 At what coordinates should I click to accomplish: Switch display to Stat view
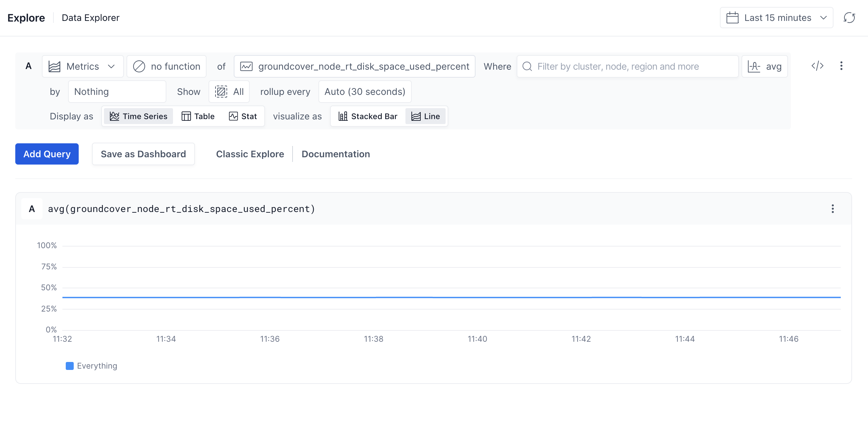243,116
